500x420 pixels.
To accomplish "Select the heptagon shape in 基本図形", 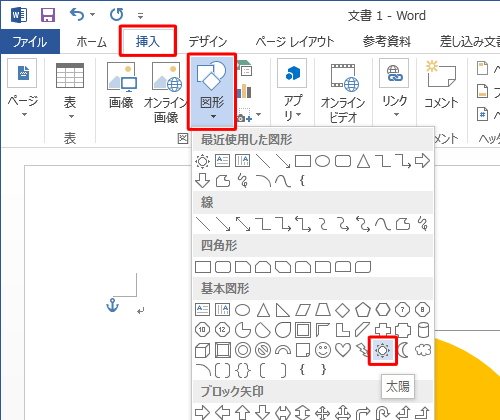I will point(402,310).
